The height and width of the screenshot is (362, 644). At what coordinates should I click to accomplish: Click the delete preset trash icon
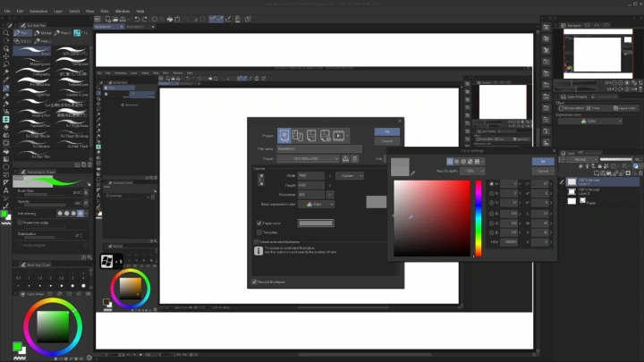[355, 159]
